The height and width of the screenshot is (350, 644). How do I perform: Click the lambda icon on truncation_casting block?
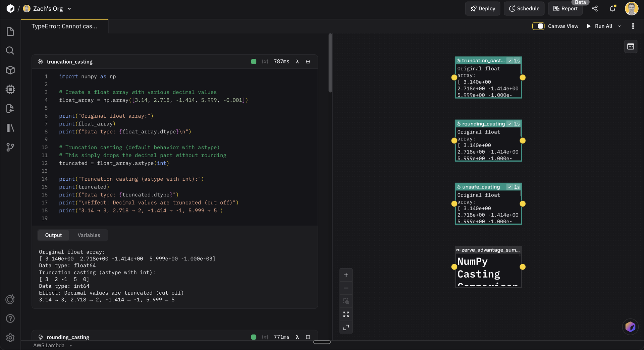tap(297, 62)
